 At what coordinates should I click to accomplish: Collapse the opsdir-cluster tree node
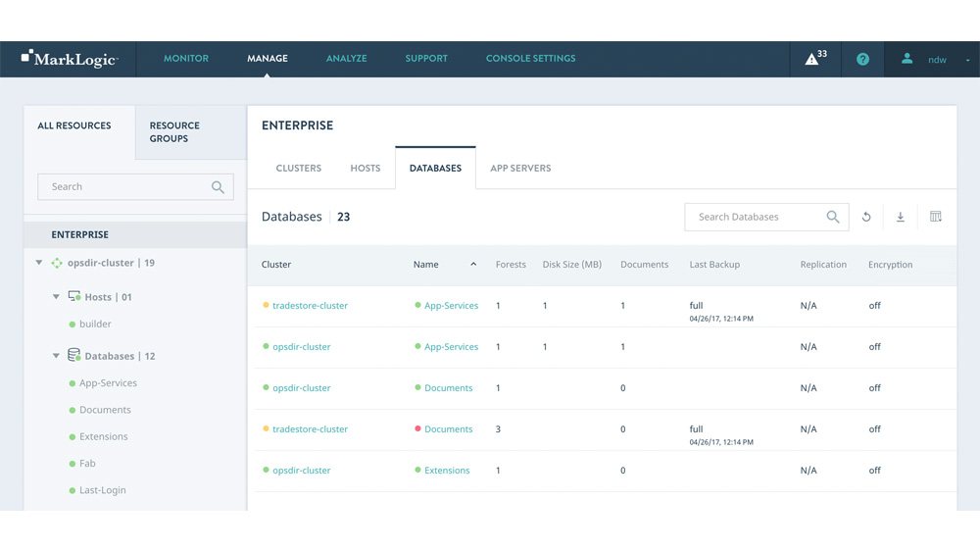39,263
